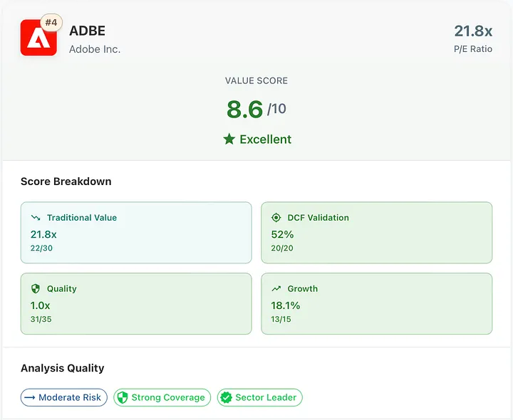Image resolution: width=513 pixels, height=420 pixels.
Task: Click the star icon beside Excellent
Action: pyautogui.click(x=229, y=140)
